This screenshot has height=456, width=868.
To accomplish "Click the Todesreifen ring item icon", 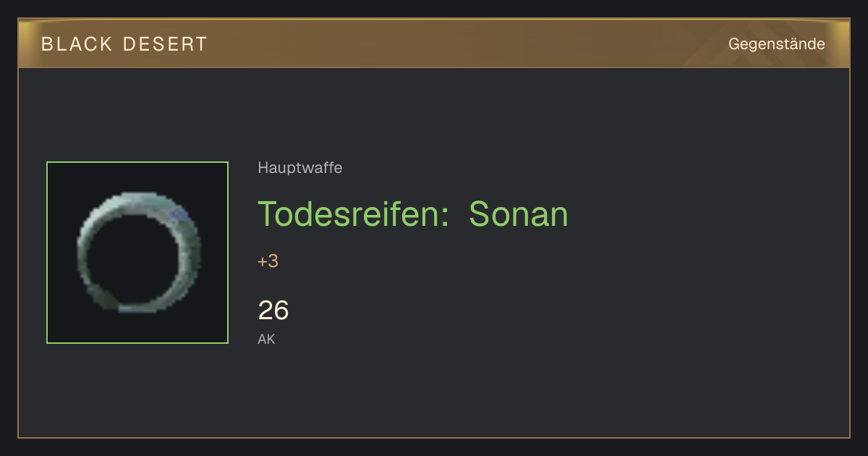I will [139, 252].
